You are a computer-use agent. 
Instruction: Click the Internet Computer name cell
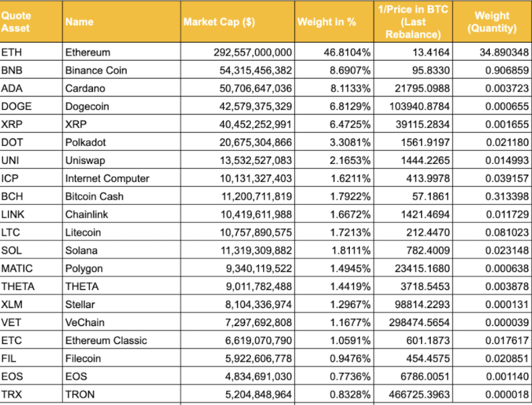click(x=107, y=179)
